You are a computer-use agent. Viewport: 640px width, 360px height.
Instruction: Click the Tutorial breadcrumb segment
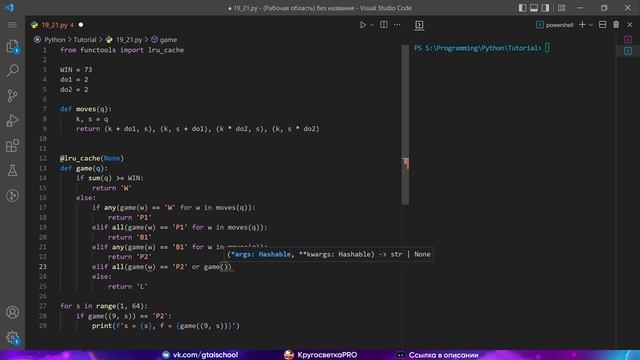(85, 40)
